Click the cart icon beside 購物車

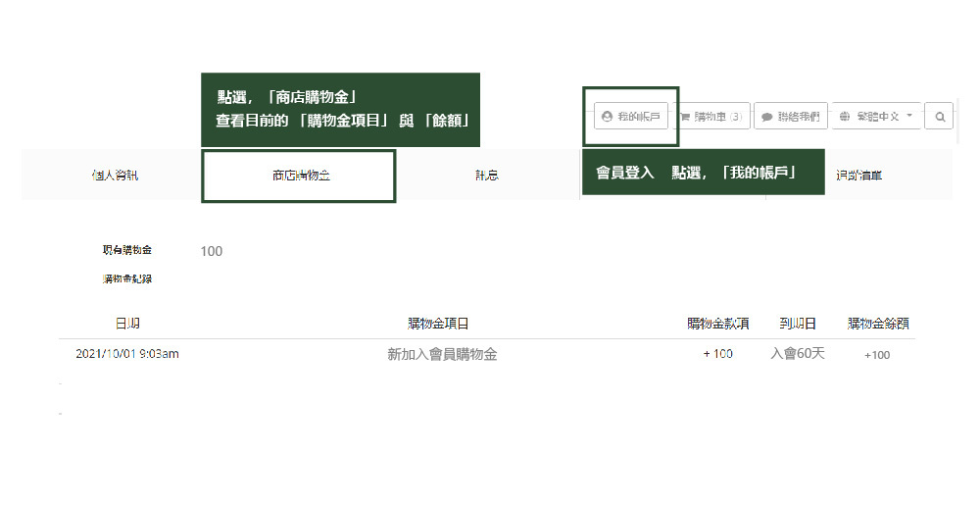pyautogui.click(x=685, y=117)
